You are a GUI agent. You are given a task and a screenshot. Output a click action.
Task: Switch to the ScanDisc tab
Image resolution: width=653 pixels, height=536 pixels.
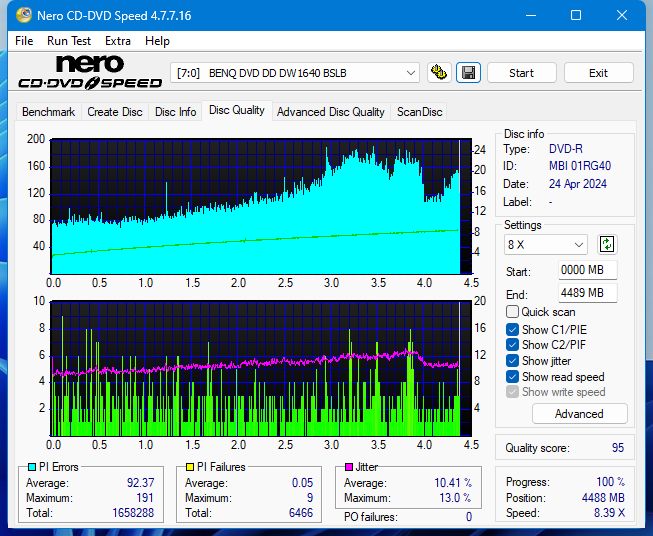pyautogui.click(x=419, y=112)
